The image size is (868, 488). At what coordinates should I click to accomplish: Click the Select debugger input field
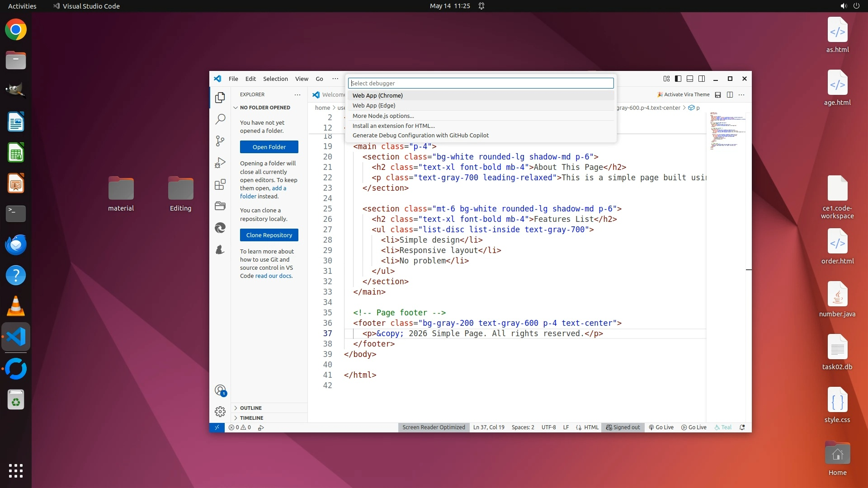coord(481,83)
